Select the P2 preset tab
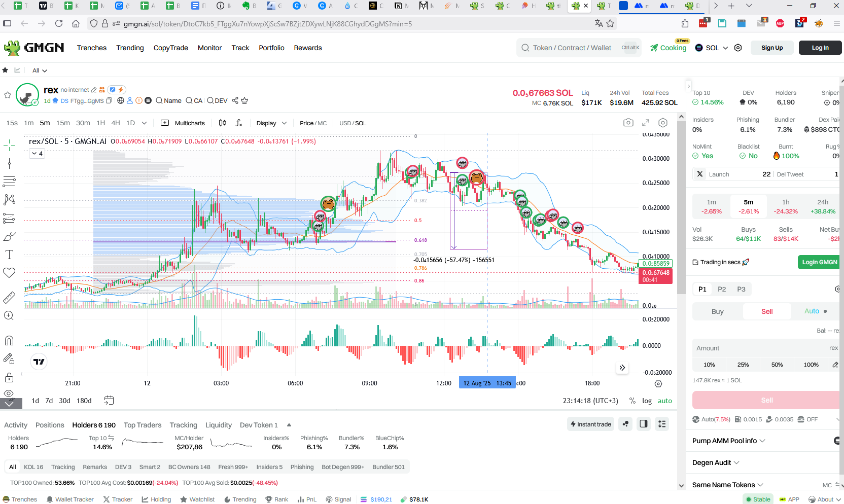Screen dimensions: 844x504 (x=722, y=289)
